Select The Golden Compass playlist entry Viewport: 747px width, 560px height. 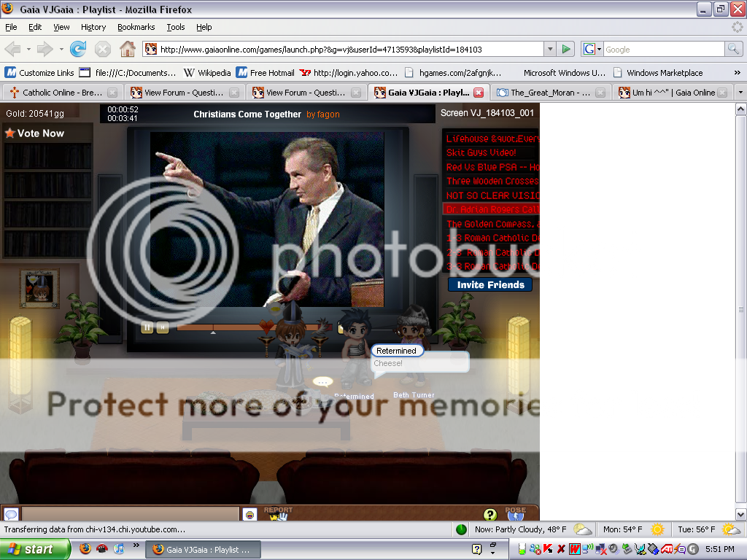(492, 224)
